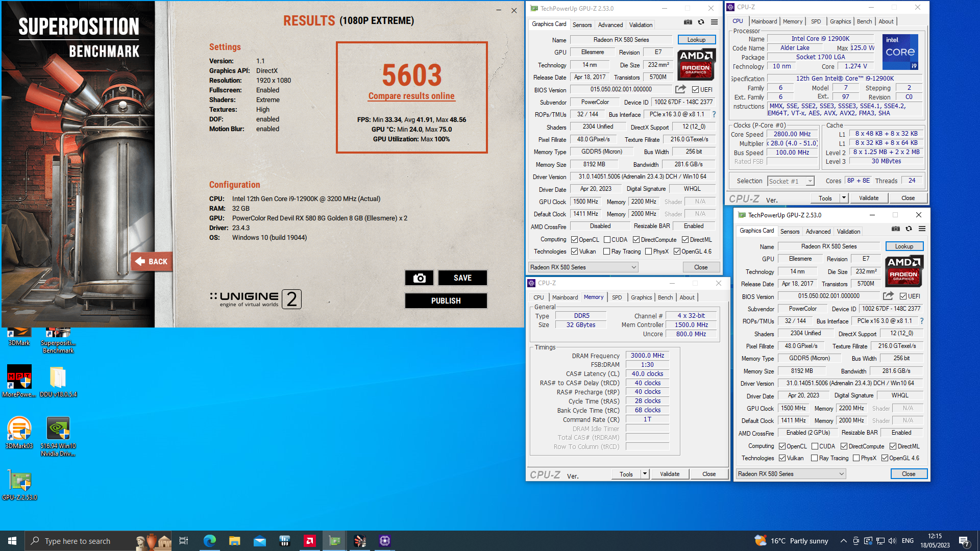This screenshot has height=551, width=980.
Task: Click bus interface question mark in lower GPU-Z
Action: 922,321
